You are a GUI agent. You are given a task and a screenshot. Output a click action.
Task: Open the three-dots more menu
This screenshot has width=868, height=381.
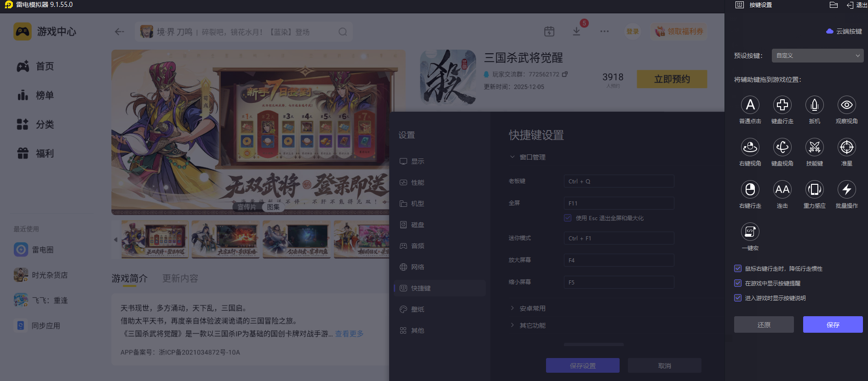pyautogui.click(x=604, y=32)
